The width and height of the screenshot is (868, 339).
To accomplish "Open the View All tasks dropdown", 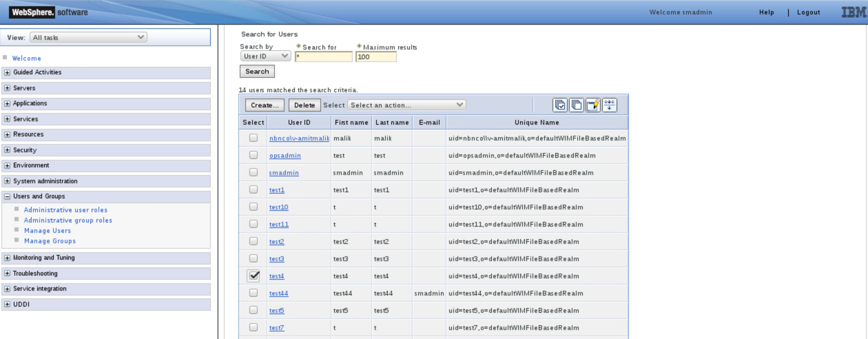I will [x=89, y=37].
